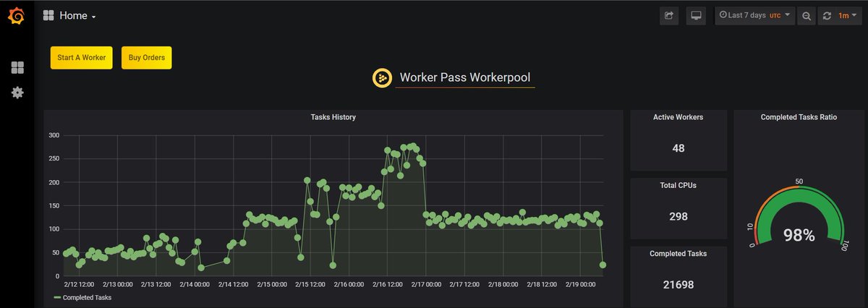This screenshot has height=308, width=868.
Task: Open the Completed Tasks Ratio panel menu
Action: (x=799, y=116)
